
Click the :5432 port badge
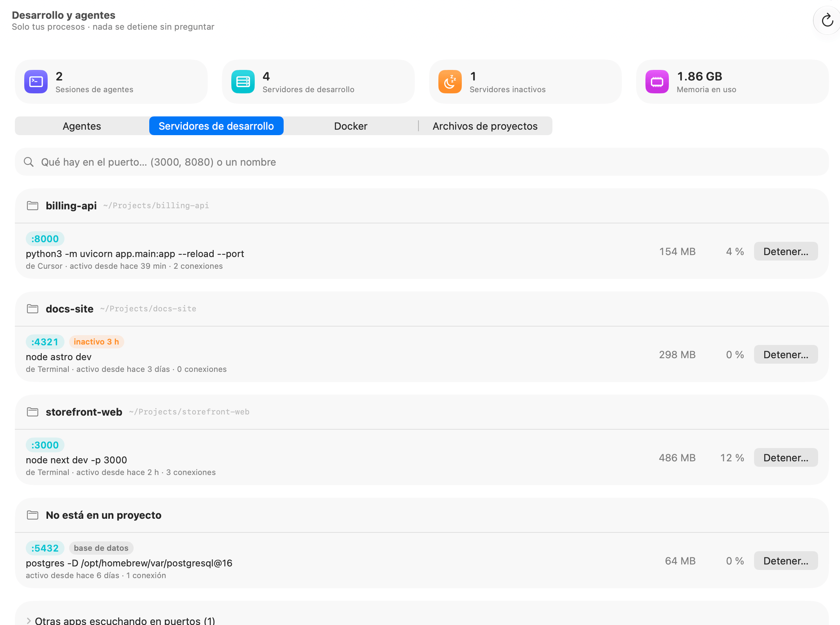tap(45, 548)
